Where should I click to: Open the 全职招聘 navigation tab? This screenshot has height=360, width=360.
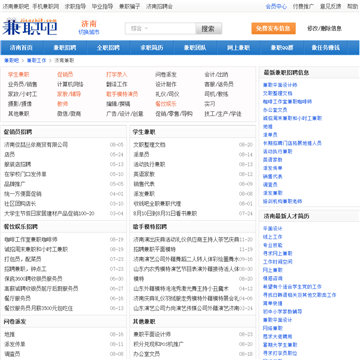[108, 48]
